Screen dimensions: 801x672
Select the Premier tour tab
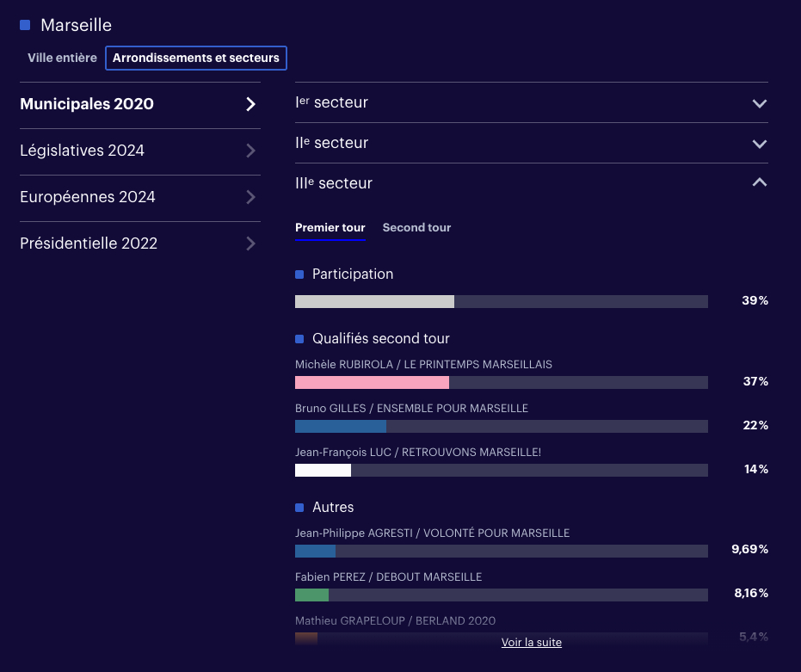(x=330, y=227)
